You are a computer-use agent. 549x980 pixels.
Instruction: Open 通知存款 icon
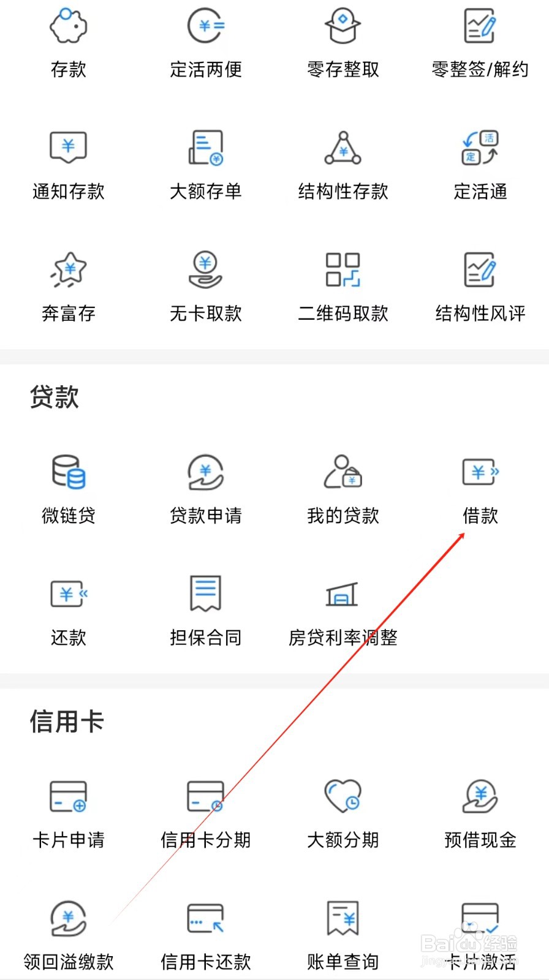click(x=69, y=147)
